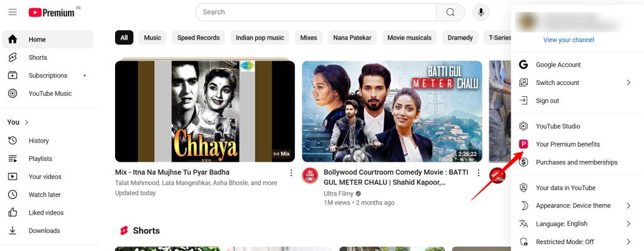Open watch History
644x251 pixels.
point(48,140)
